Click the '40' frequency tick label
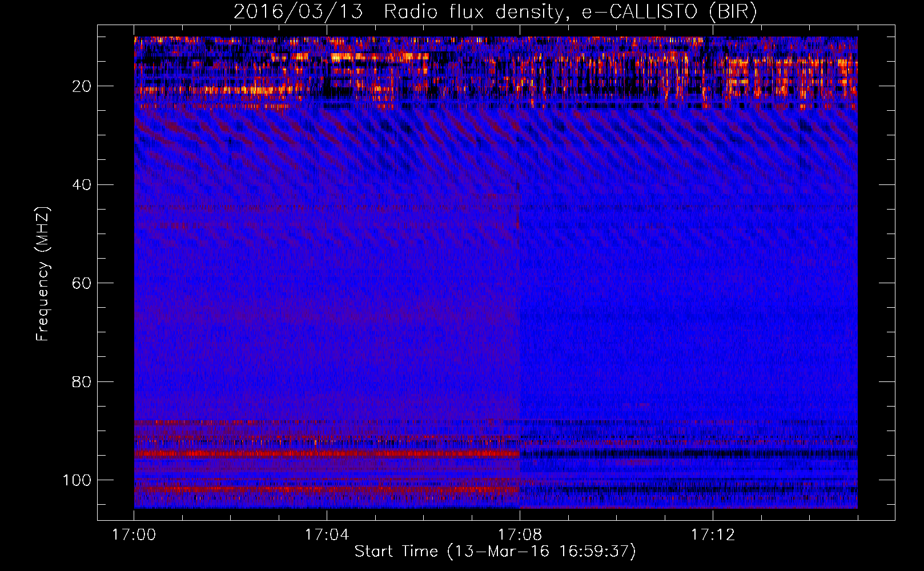This screenshot has height=571, width=924. click(x=82, y=185)
